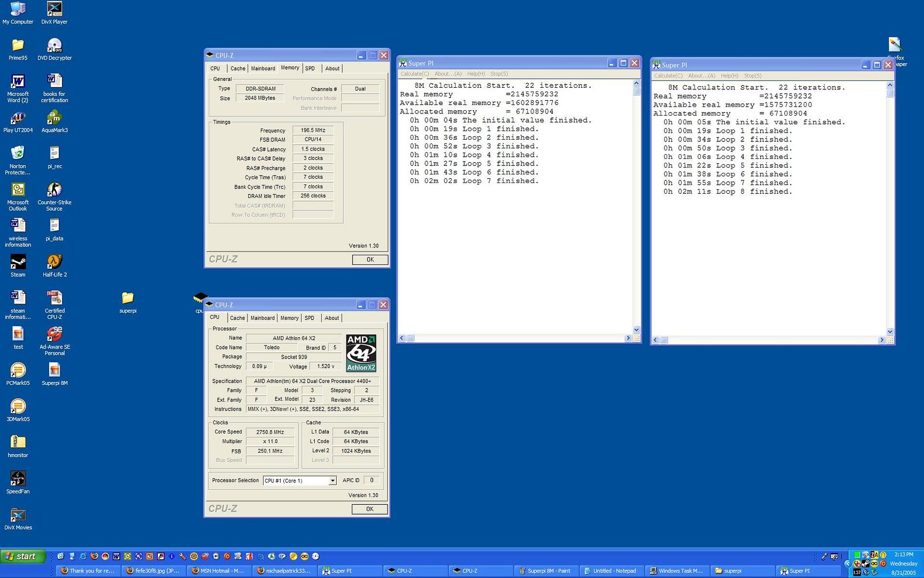This screenshot has width=924, height=578.
Task: Open the books for certification document
Action: (x=54, y=88)
